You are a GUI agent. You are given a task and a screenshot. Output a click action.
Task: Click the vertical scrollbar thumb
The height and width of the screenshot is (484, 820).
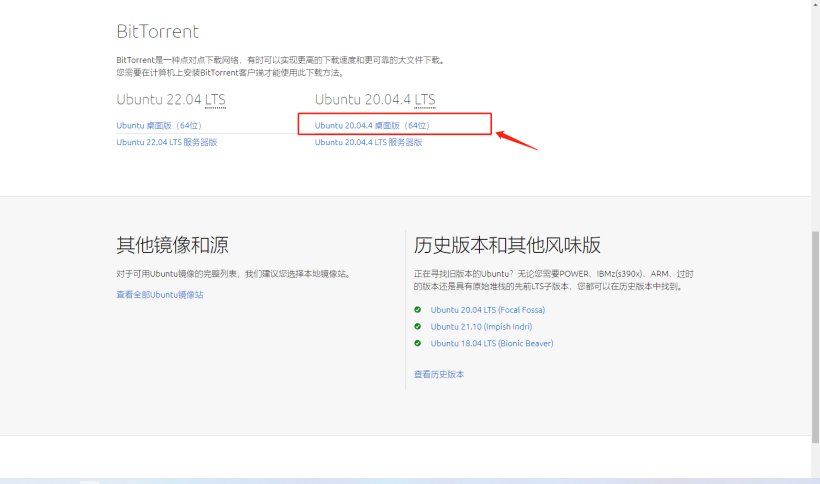coord(814,340)
